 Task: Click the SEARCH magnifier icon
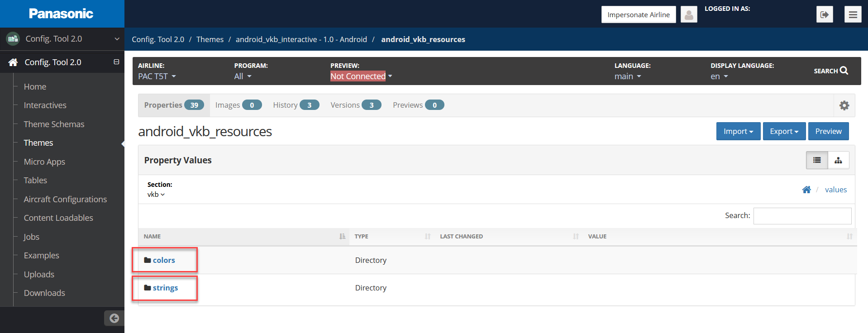(844, 71)
